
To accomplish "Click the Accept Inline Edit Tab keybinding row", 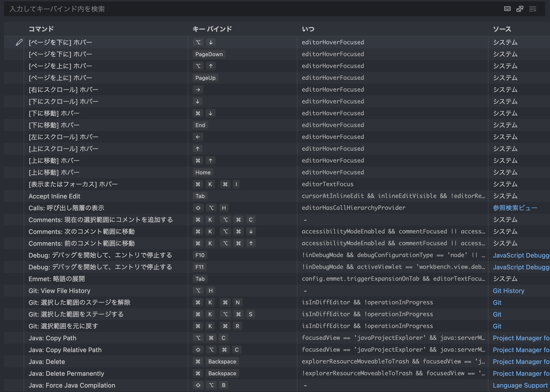I will click(x=275, y=196).
